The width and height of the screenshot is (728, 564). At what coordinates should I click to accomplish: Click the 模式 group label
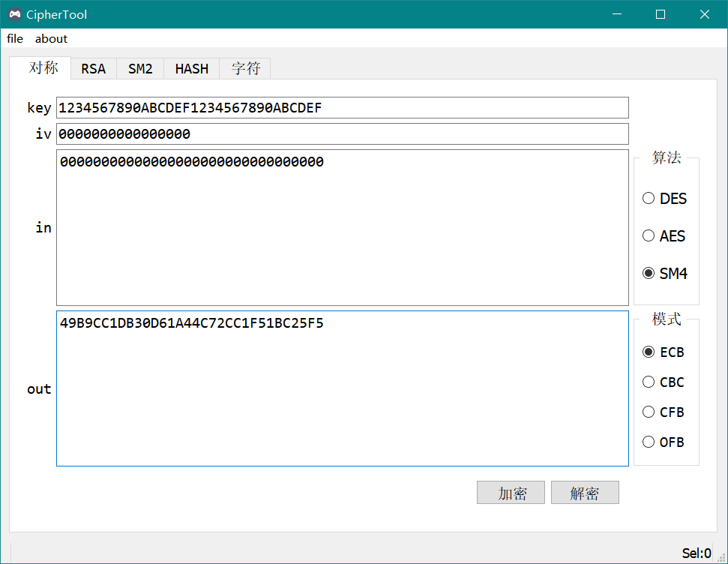point(667,319)
